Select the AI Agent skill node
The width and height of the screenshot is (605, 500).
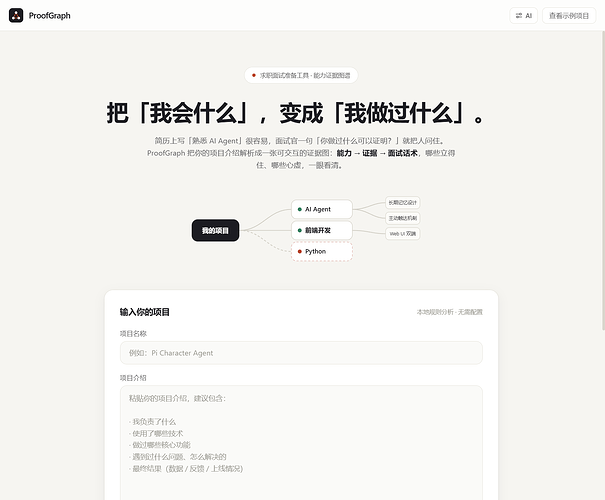pyautogui.click(x=322, y=209)
